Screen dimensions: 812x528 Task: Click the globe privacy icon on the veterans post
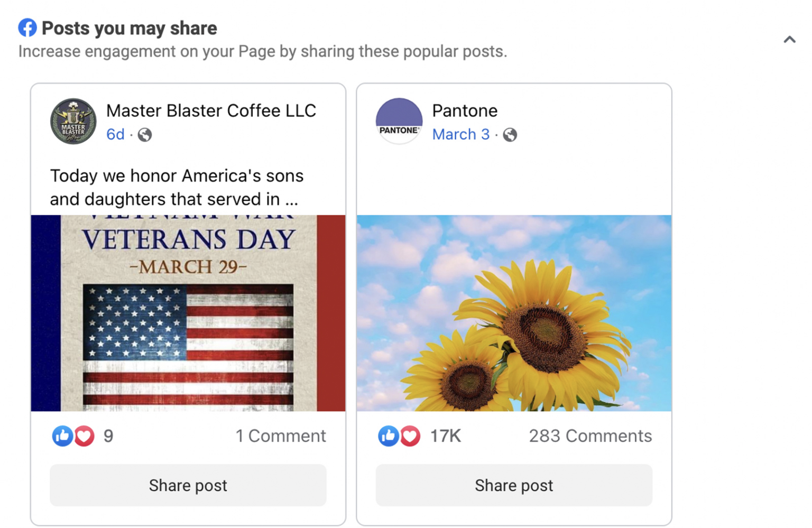144,135
